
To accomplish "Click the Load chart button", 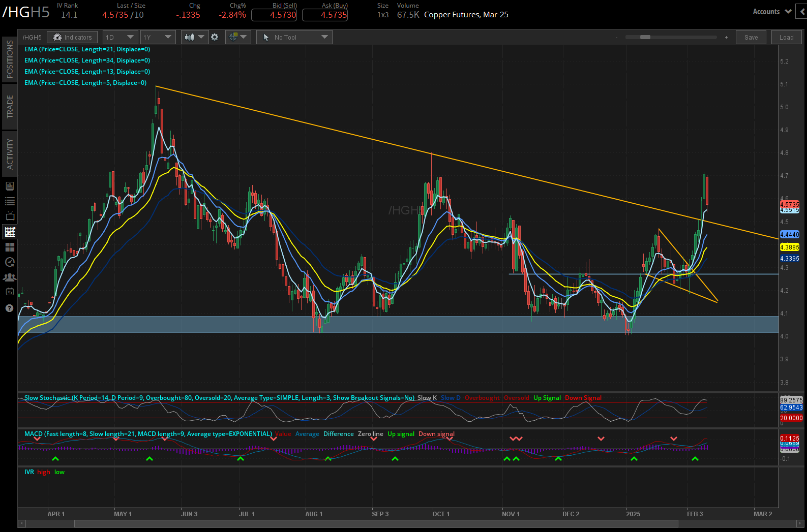I will click(x=786, y=37).
